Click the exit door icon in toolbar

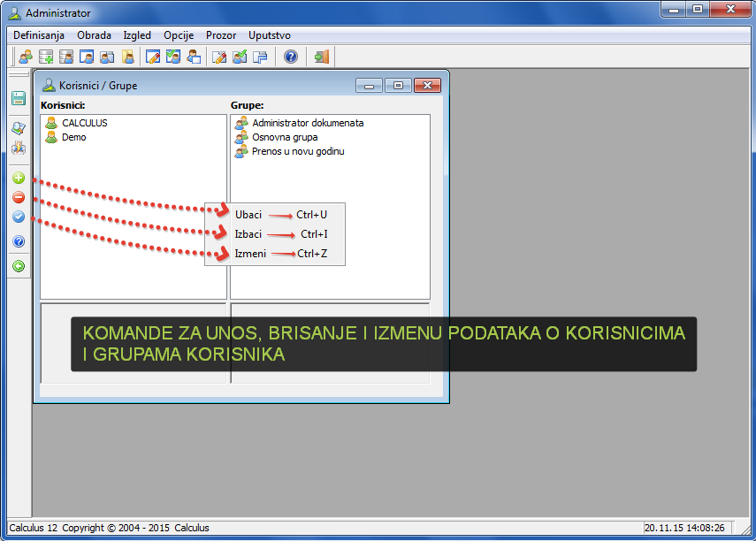(322, 57)
